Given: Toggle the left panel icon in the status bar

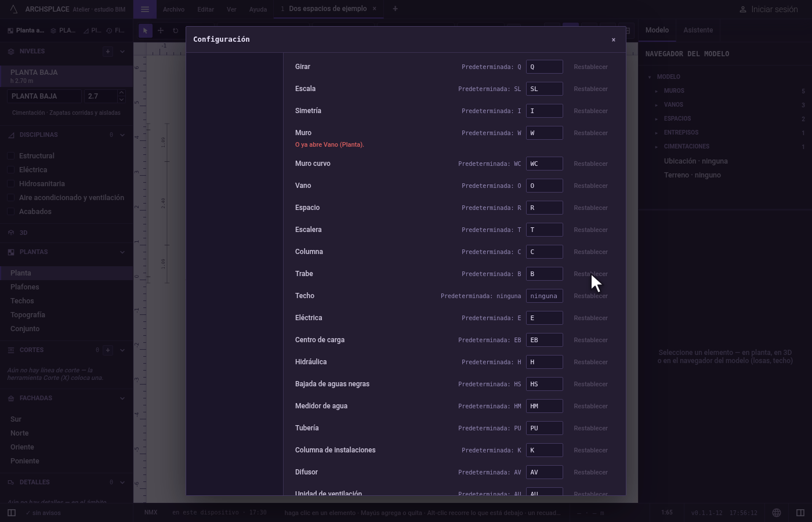Looking at the screenshot, I should [12, 513].
